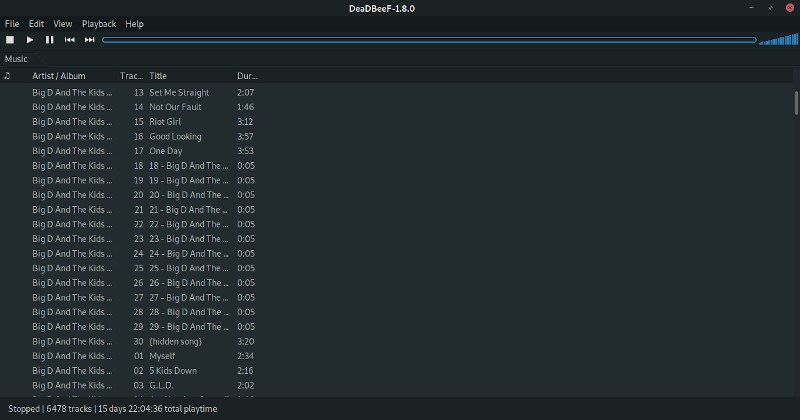
Task: Click track number 30 cell
Action: [x=139, y=341]
